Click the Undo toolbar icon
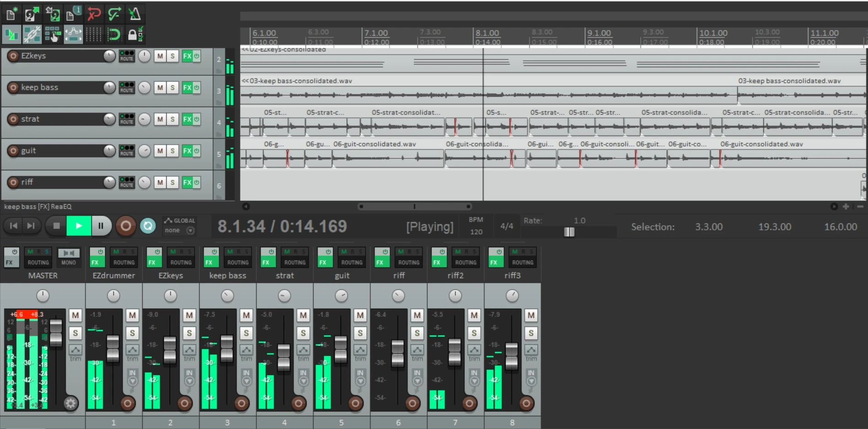This screenshot has height=429, width=868. click(94, 14)
